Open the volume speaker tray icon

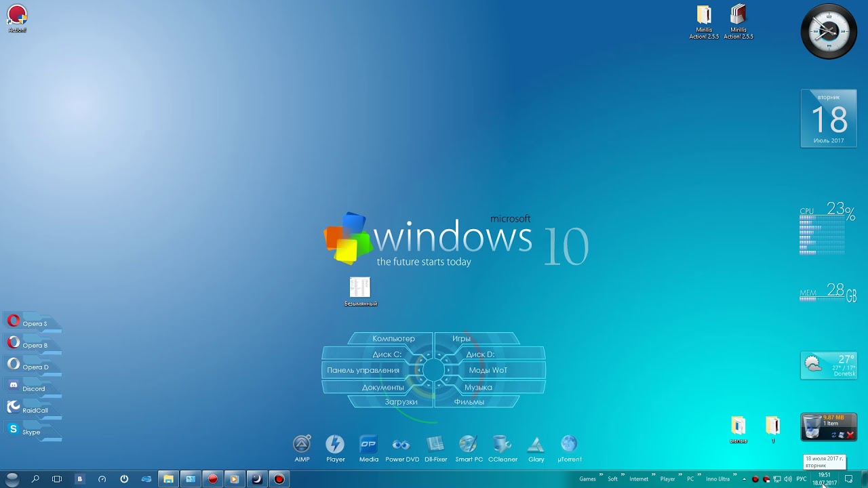tap(788, 479)
